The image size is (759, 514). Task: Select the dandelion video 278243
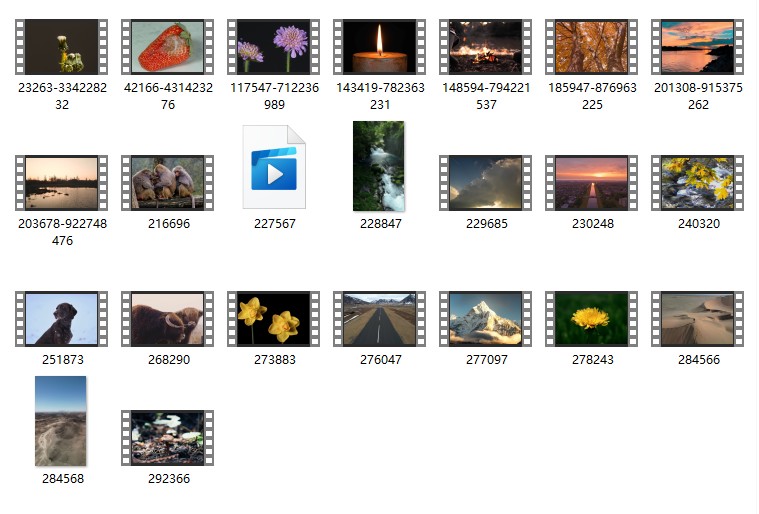click(x=591, y=319)
